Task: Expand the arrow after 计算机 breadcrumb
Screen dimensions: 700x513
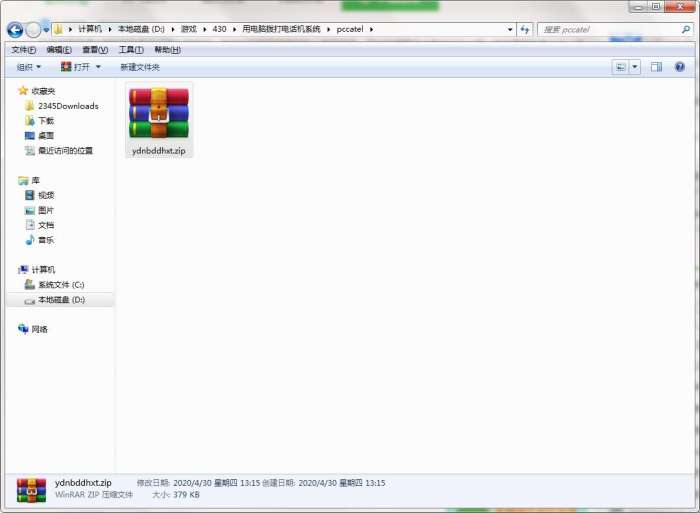Action: (x=110, y=29)
